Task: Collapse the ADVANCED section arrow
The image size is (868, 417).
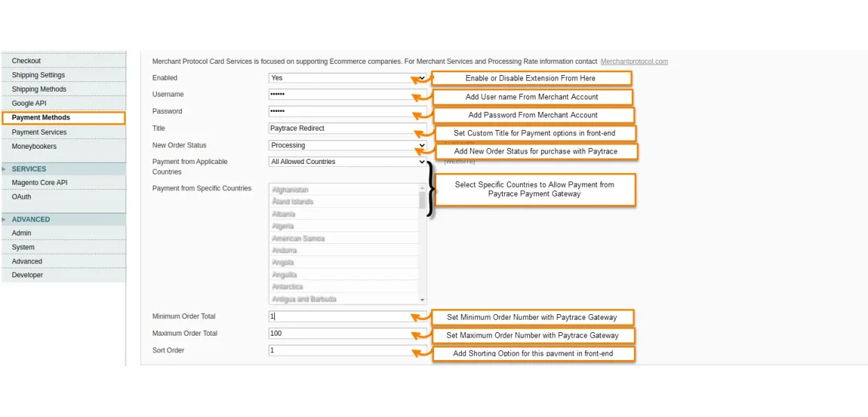Action: [4, 220]
